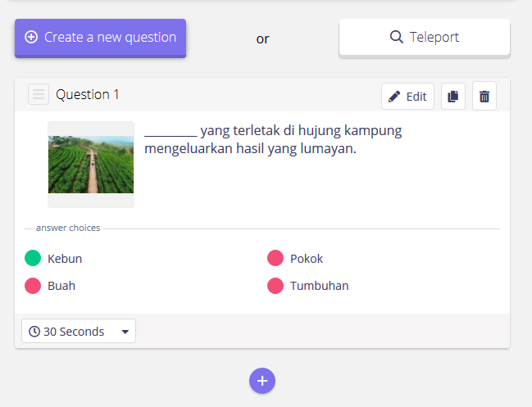The width and height of the screenshot is (532, 407).
Task: Select the green Kebun answer marker
Action: point(33,259)
